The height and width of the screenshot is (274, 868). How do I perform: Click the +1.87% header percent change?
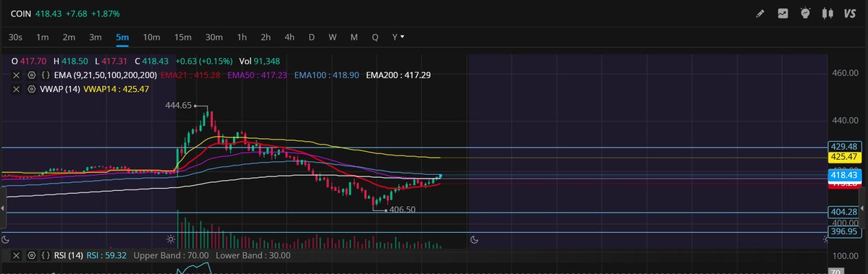[105, 13]
